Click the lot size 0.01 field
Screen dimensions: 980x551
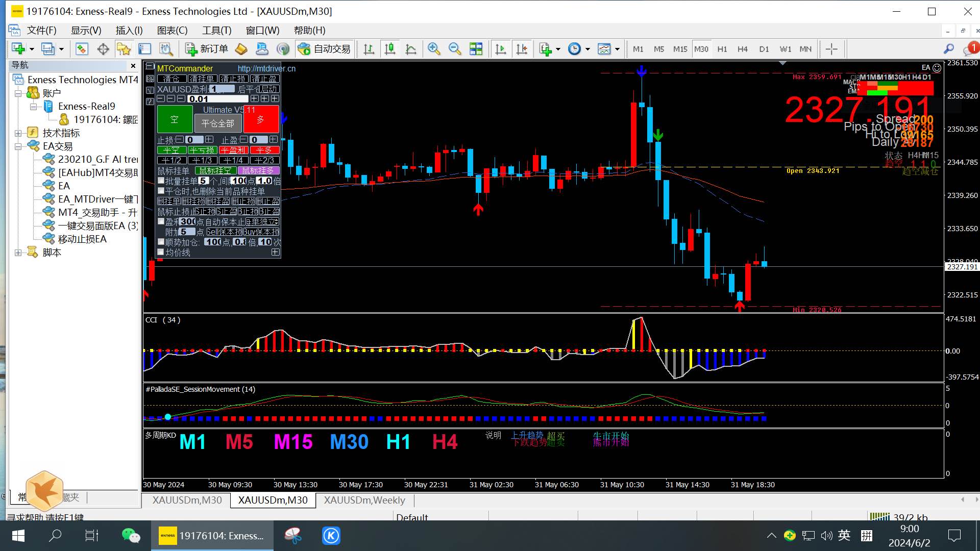[x=218, y=99]
